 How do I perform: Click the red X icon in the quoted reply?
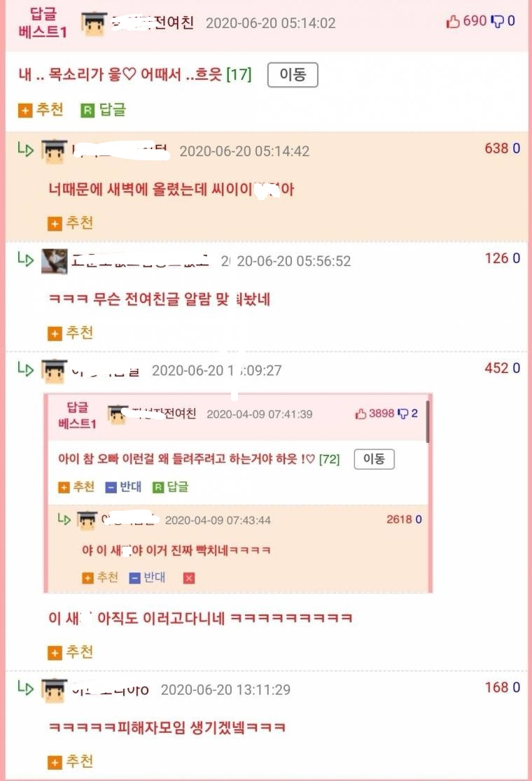coord(189,578)
